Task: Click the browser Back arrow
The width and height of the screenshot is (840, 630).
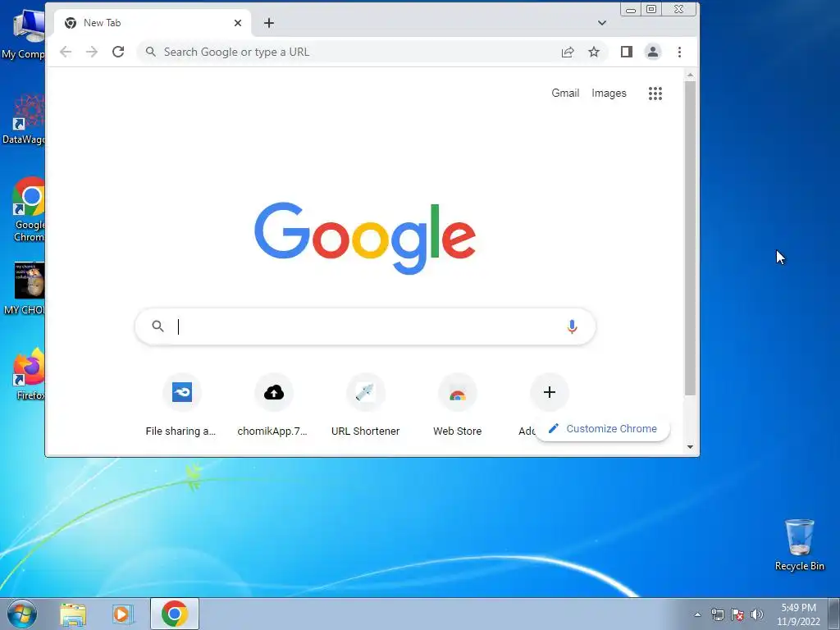Action: click(66, 52)
